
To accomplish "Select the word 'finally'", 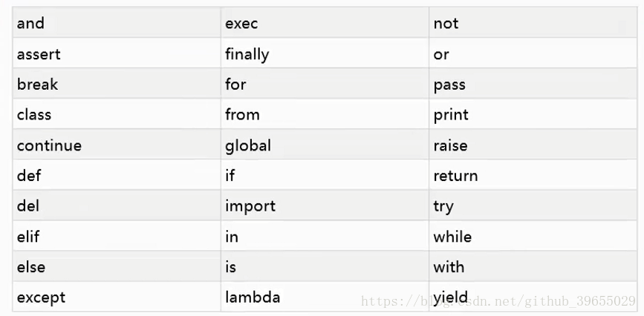I will [247, 54].
